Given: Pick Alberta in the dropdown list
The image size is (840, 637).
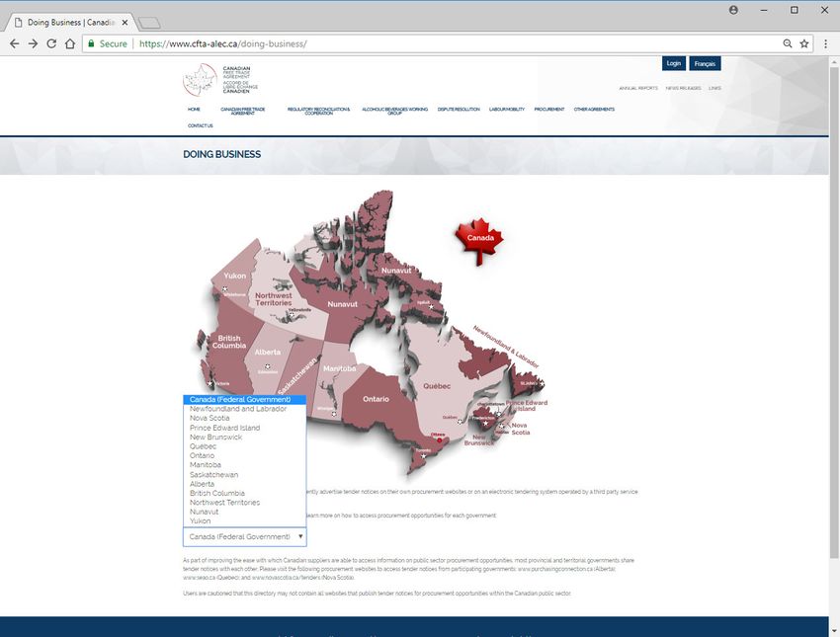Looking at the screenshot, I should [x=245, y=484].
